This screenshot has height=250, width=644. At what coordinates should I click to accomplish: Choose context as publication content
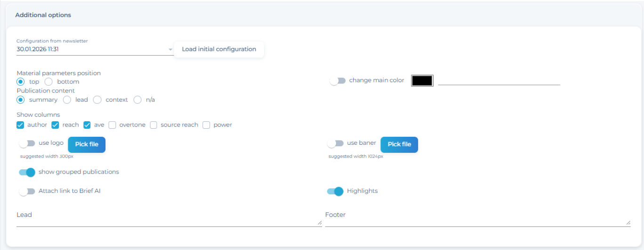(x=97, y=100)
